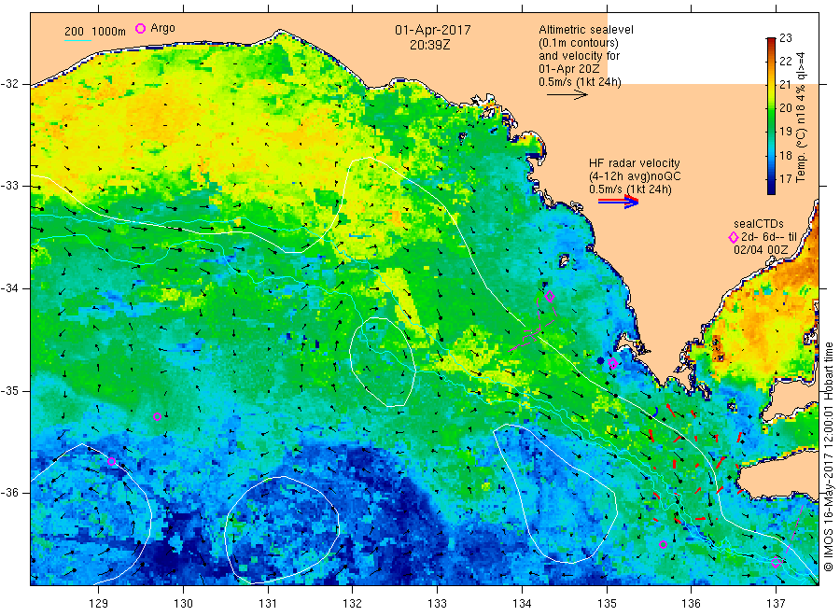Click the IMOS copyright timestamp text
The height and width of the screenshot is (616, 840).
828,456
